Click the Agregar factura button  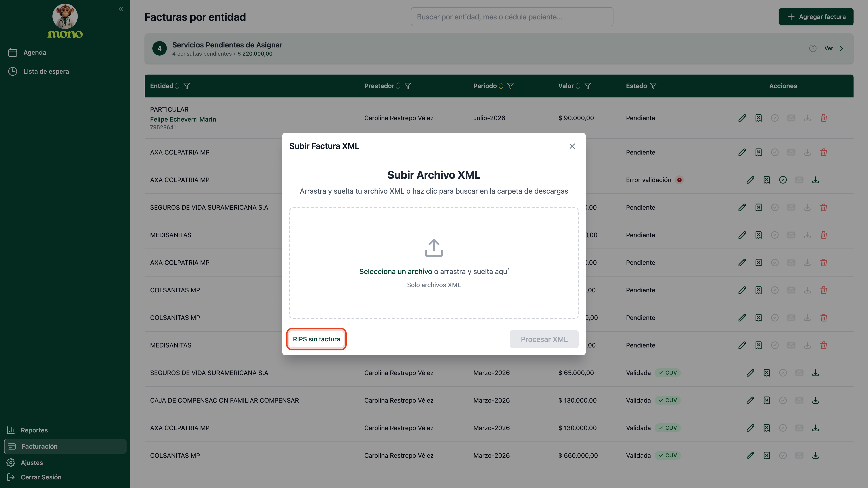[x=816, y=17]
